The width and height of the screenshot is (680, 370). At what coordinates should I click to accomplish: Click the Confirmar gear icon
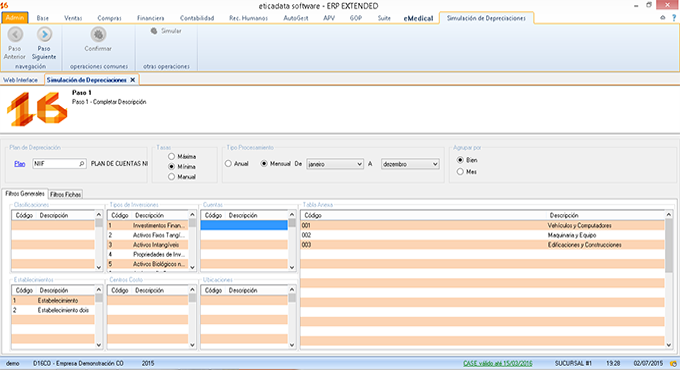(x=98, y=34)
